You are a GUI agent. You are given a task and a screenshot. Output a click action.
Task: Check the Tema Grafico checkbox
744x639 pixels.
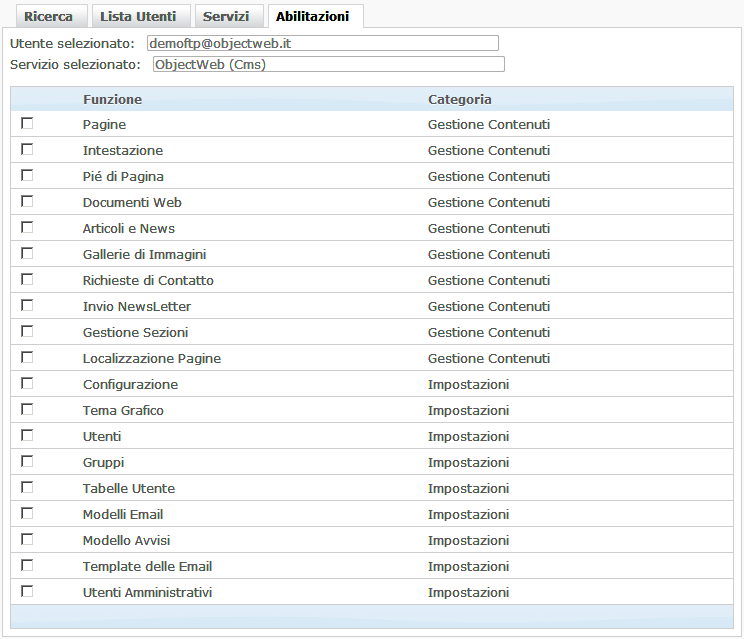pos(27,409)
